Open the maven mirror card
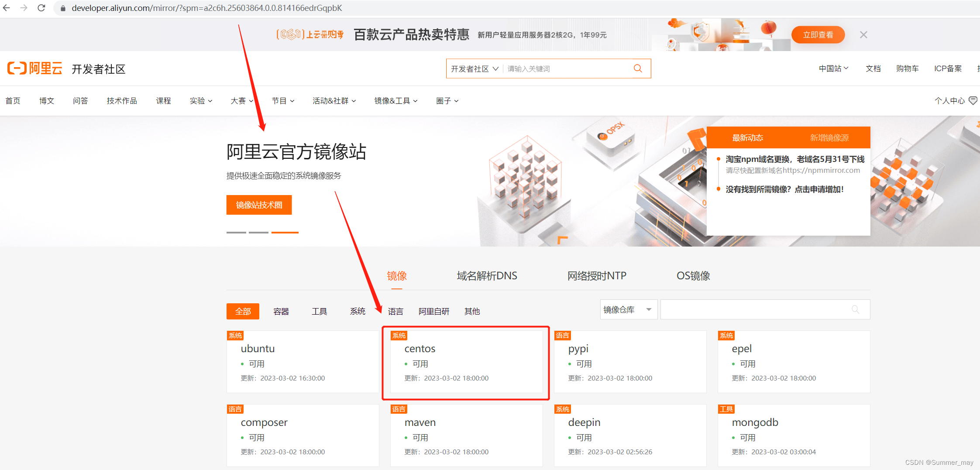Image resolution: width=980 pixels, height=470 pixels. [x=466, y=436]
